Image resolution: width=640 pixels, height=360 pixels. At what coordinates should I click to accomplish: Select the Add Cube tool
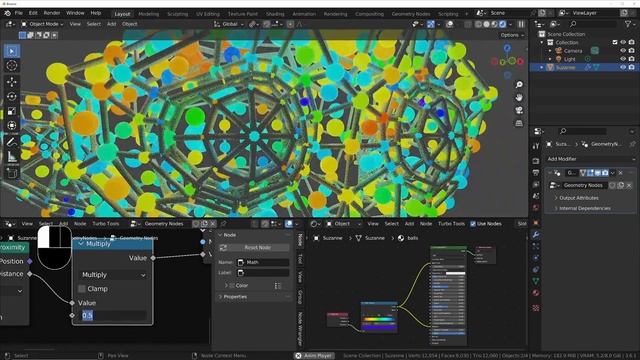tap(11, 173)
